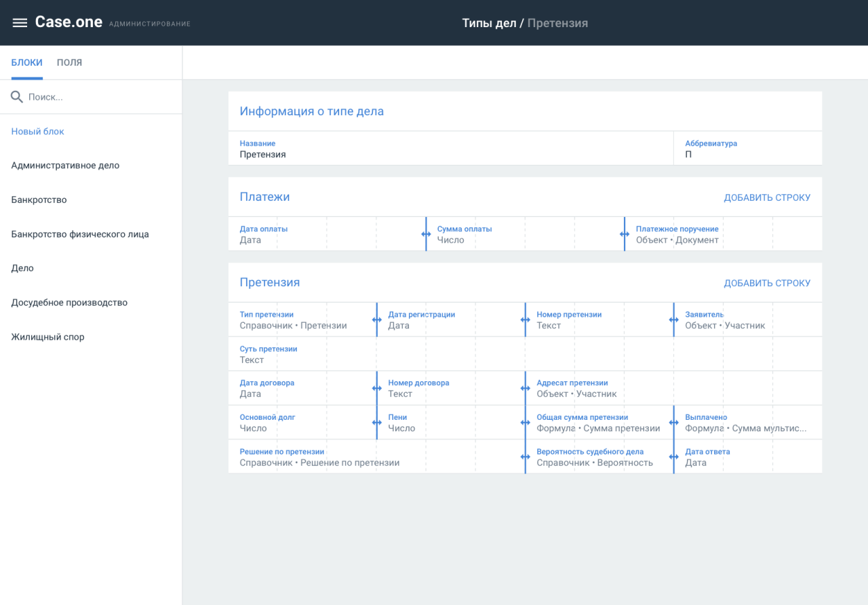868x605 pixels.
Task: Select the Вероятность судебного дела field
Action: [599, 456]
